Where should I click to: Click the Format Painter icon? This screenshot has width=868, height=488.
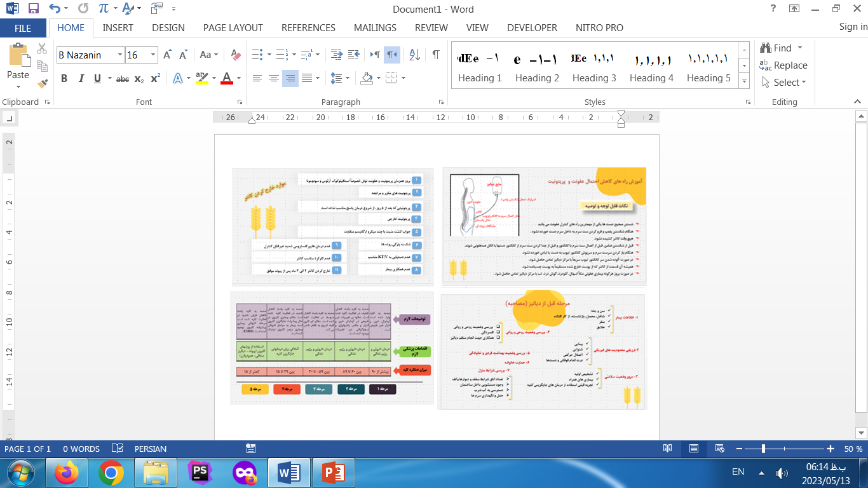click(43, 83)
